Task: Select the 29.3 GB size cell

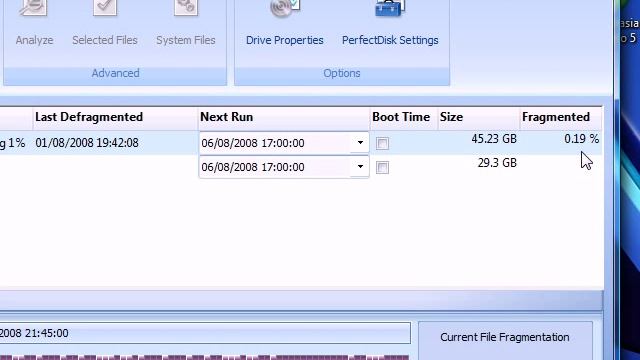Action: click(497, 163)
